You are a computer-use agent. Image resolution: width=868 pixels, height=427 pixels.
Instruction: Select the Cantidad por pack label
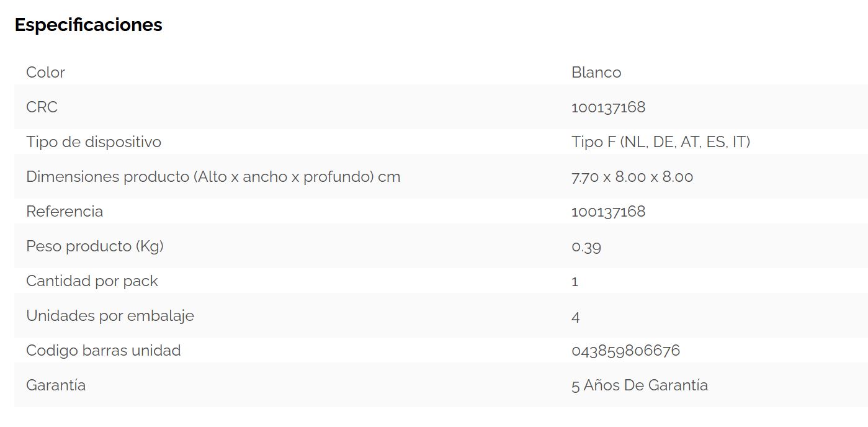click(92, 281)
